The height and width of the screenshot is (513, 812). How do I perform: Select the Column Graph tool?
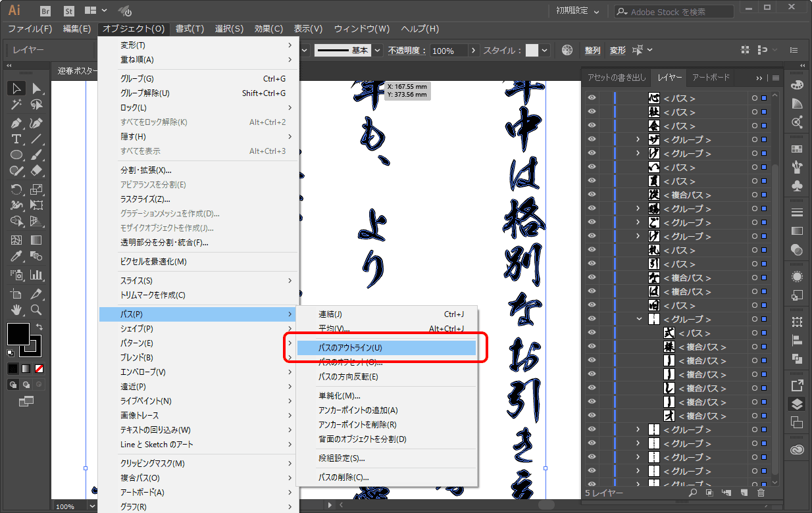click(x=37, y=275)
